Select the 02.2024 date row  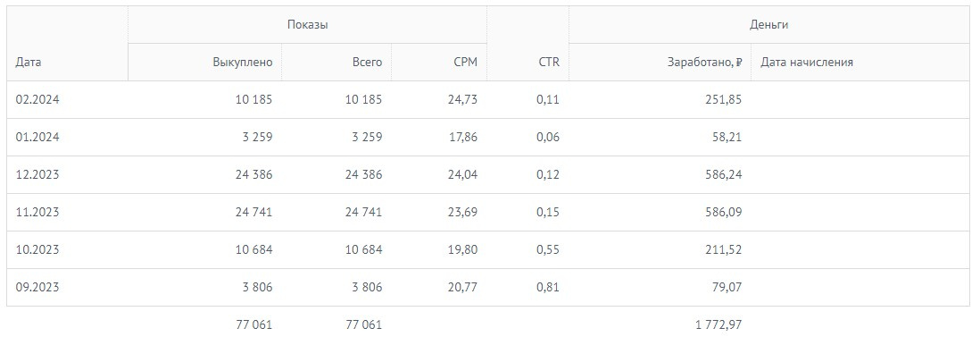coord(488,99)
